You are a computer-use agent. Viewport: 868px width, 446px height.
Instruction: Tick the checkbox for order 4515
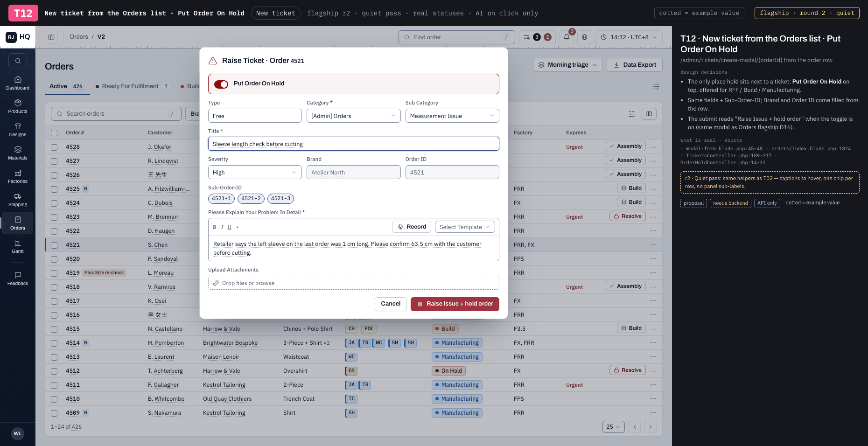coord(54,329)
